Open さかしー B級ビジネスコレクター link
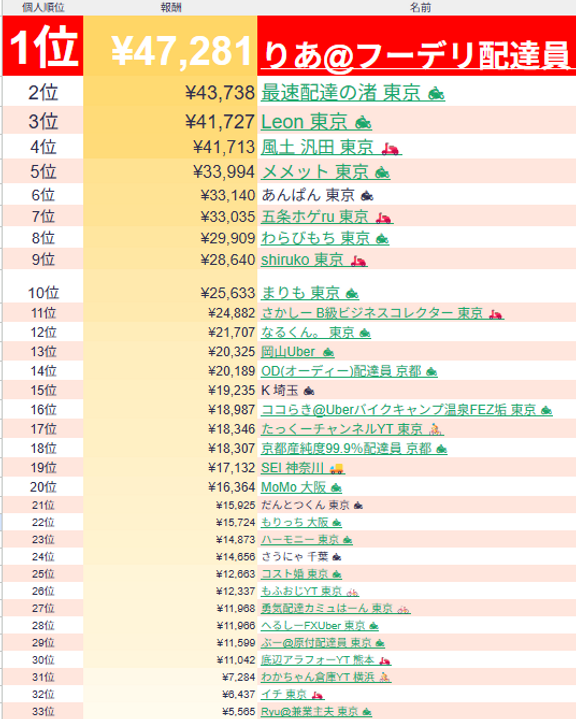576x719 pixels. [x=382, y=313]
